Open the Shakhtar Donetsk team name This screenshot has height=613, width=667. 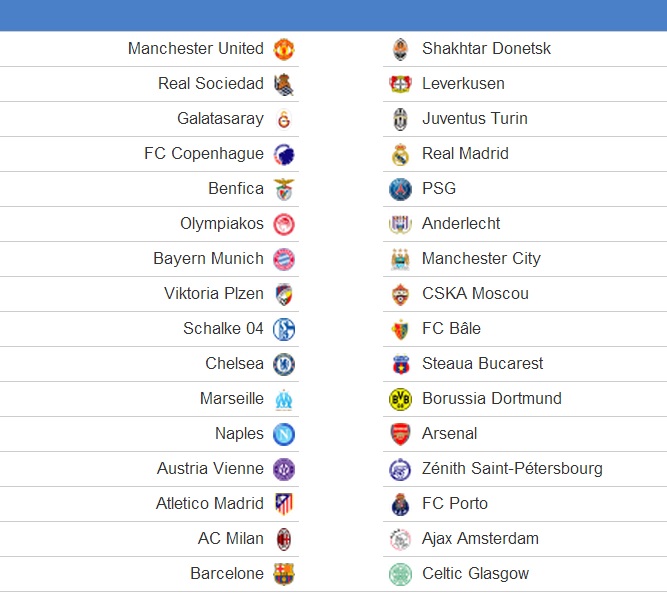486,48
